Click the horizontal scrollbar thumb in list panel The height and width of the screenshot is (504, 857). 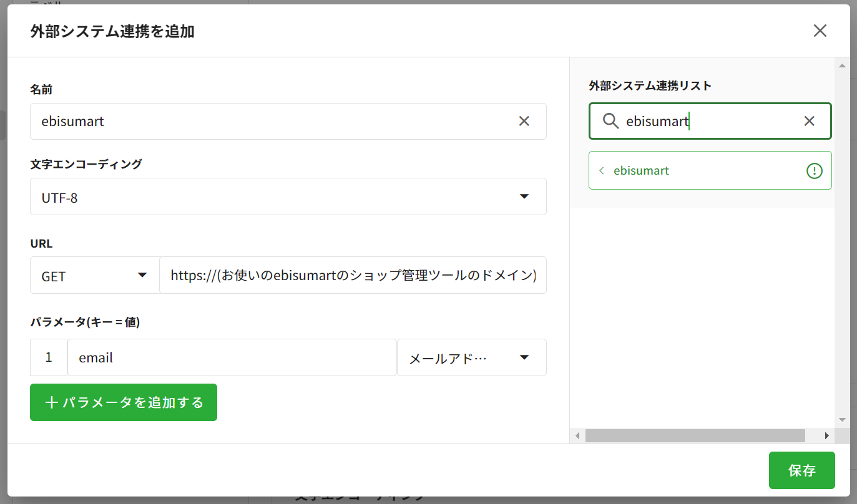(x=694, y=435)
